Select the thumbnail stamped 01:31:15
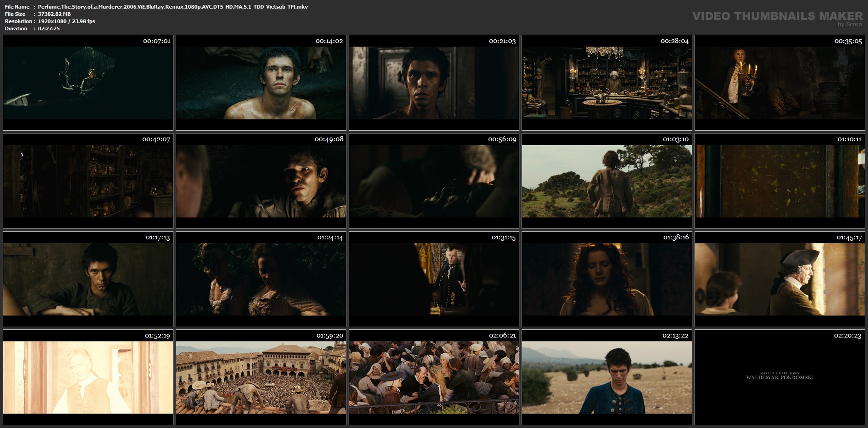 click(434, 279)
